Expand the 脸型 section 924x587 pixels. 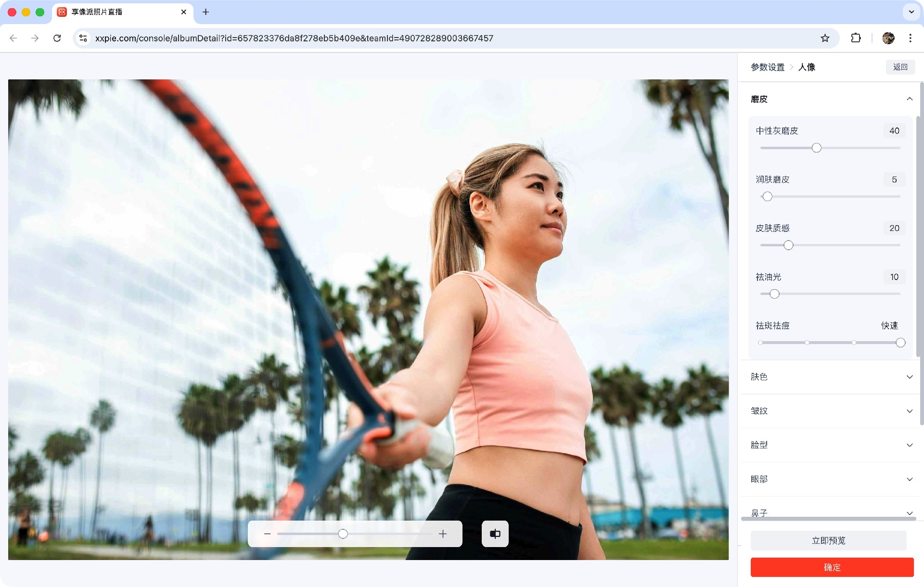click(830, 445)
